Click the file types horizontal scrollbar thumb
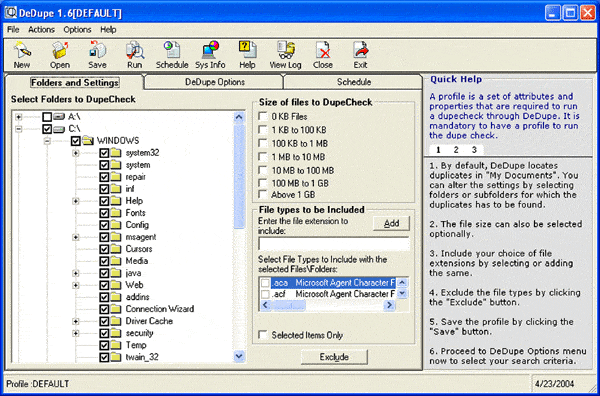The image size is (600, 396). click(x=289, y=305)
